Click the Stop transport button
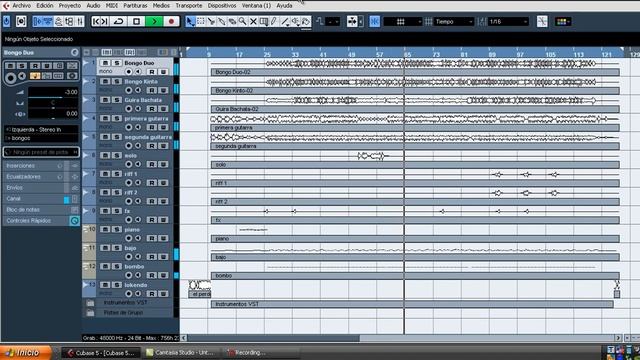 point(137,22)
